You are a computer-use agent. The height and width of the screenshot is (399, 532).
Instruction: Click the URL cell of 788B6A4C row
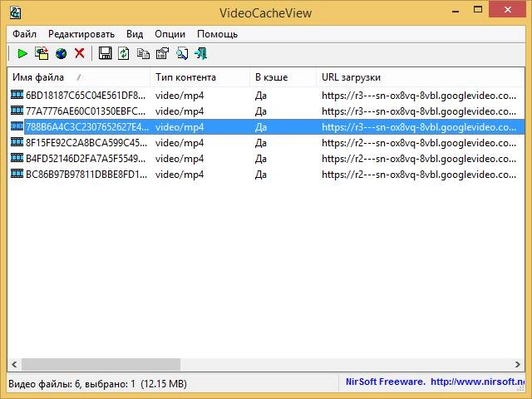click(419, 127)
